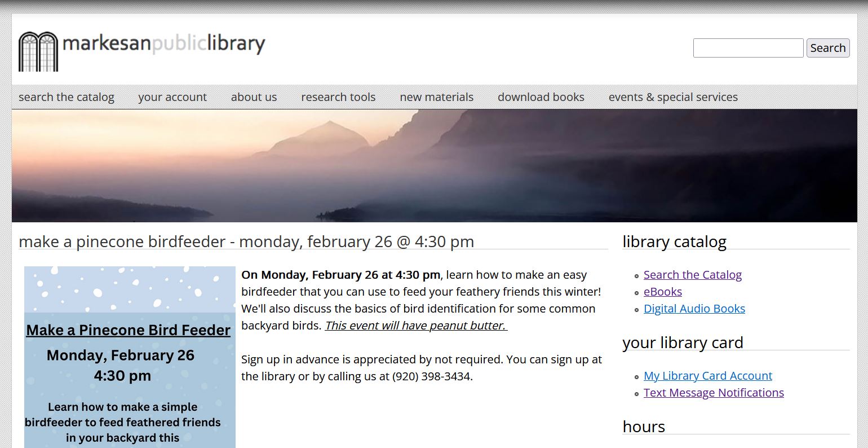868x448 pixels.
Task: Click the search input field
Action: pos(747,48)
